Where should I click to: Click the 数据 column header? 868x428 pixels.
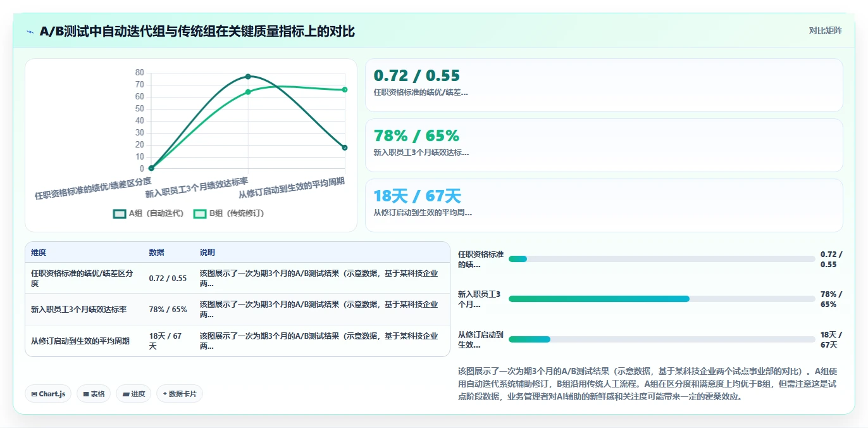156,252
